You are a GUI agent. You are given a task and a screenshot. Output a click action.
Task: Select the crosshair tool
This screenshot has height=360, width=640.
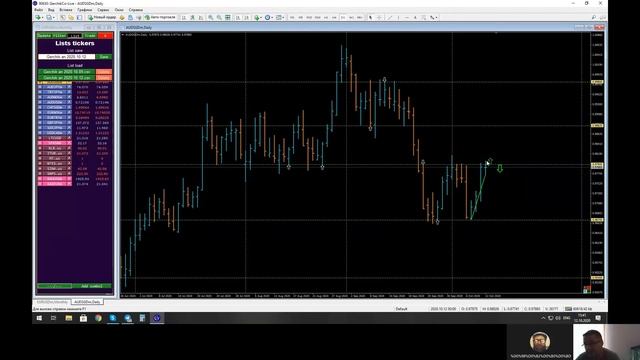click(x=380, y=18)
